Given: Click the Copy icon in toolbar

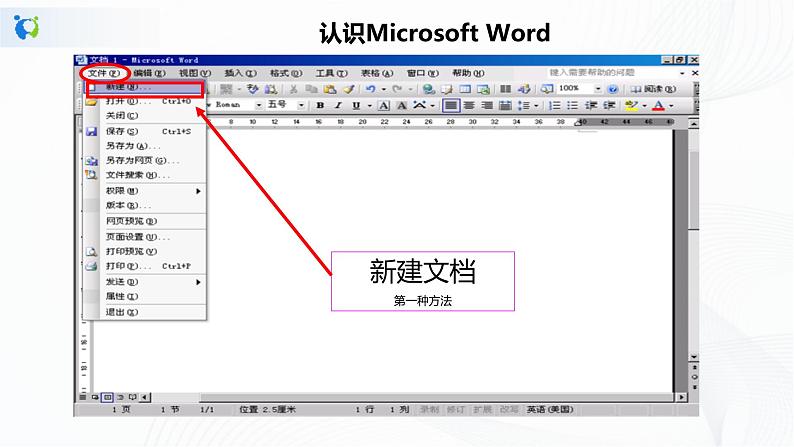Looking at the screenshot, I should click(x=311, y=89).
